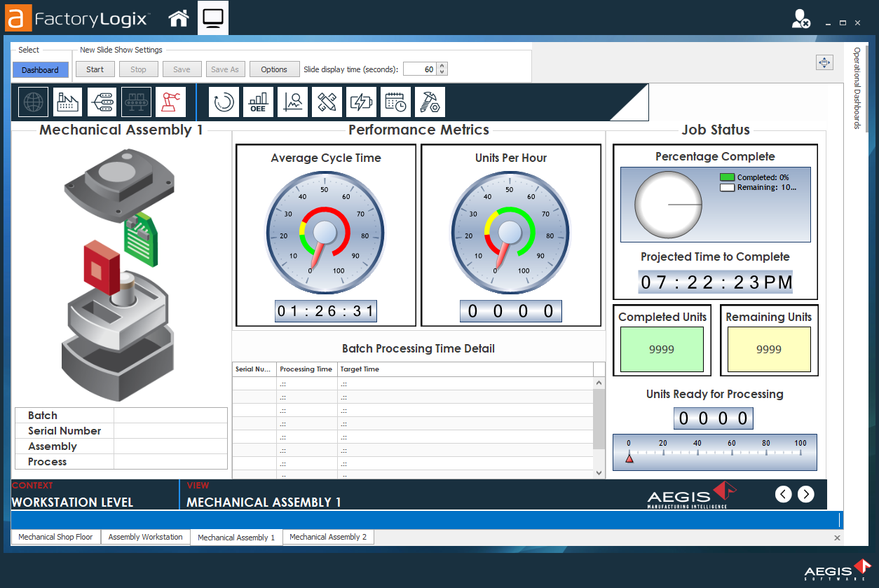The height and width of the screenshot is (588, 879).
Task: Click the chart analysis magnifier icon
Action: click(292, 102)
